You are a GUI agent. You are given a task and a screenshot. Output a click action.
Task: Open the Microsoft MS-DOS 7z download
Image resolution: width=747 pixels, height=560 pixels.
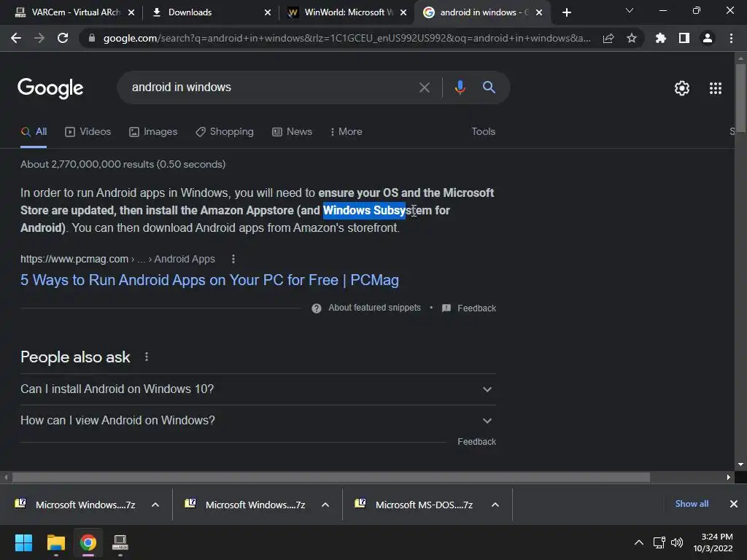pos(414,505)
